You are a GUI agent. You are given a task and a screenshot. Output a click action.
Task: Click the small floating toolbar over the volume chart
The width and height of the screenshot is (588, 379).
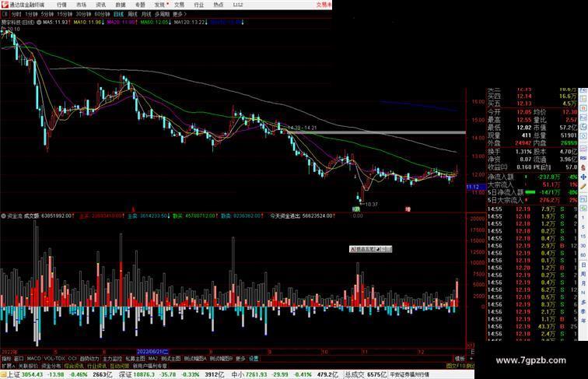point(370,249)
